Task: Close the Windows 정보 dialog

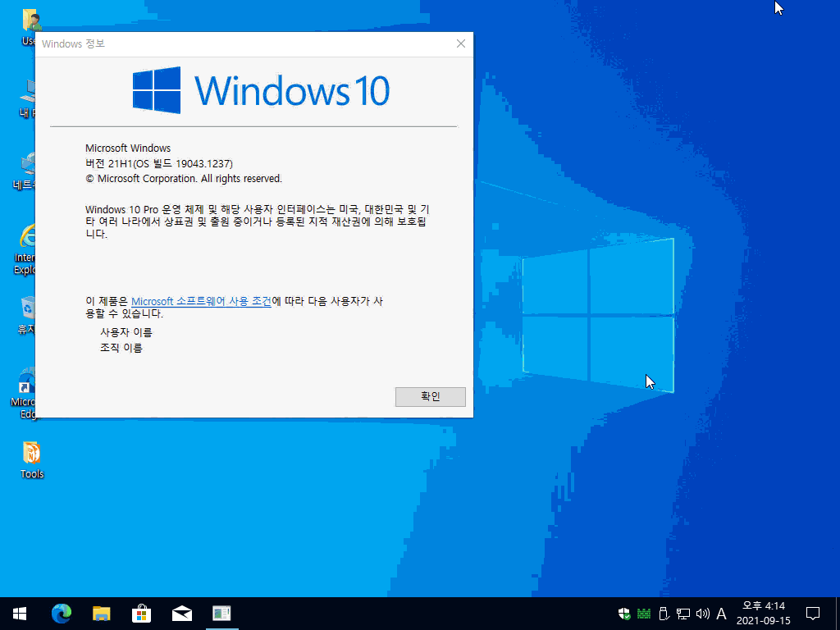Action: (461, 43)
